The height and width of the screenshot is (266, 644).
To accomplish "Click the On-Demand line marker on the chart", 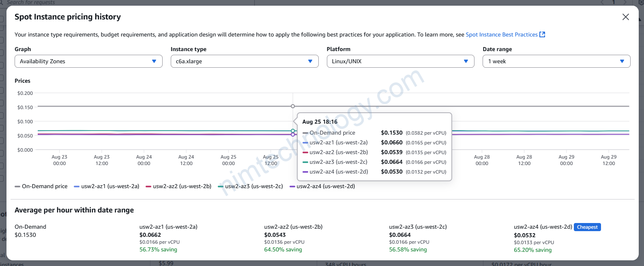I will 293,106.
